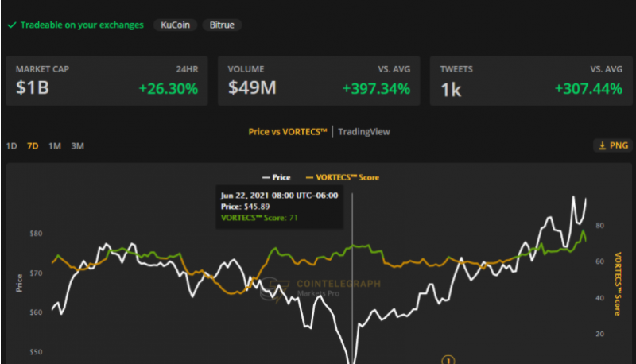Click the KuCoin exchange chip
636x364 pixels.
tap(176, 25)
